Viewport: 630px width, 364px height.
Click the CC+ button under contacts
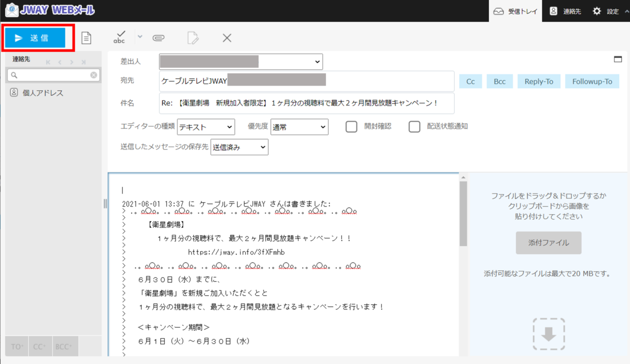coord(40,346)
